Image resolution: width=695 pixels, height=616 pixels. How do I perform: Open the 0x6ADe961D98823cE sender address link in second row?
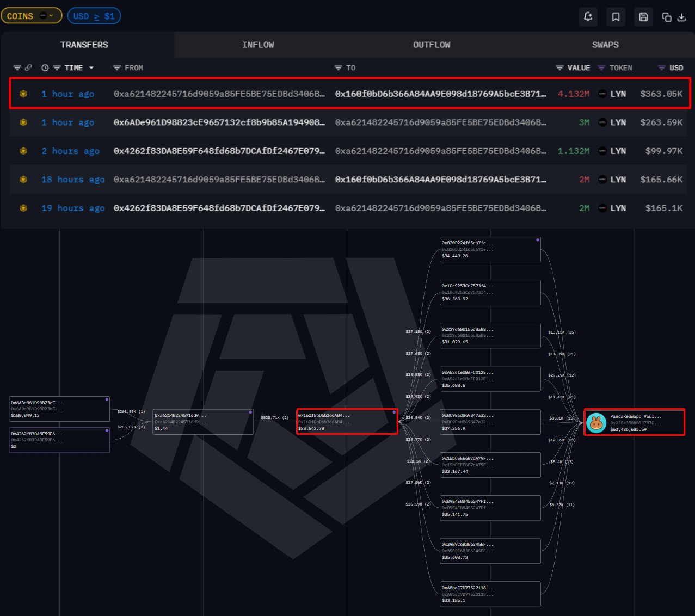point(219,122)
